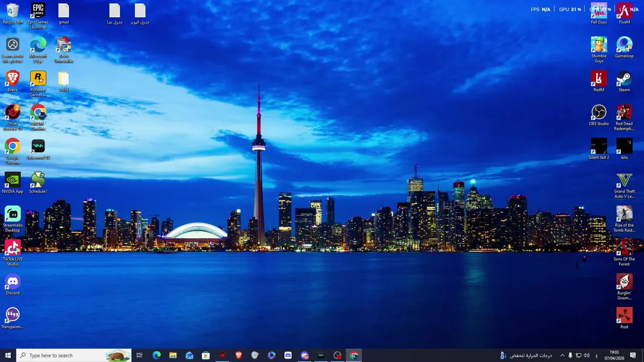The width and height of the screenshot is (644, 362).
Task: Open network settings tray icon
Action: click(578, 355)
